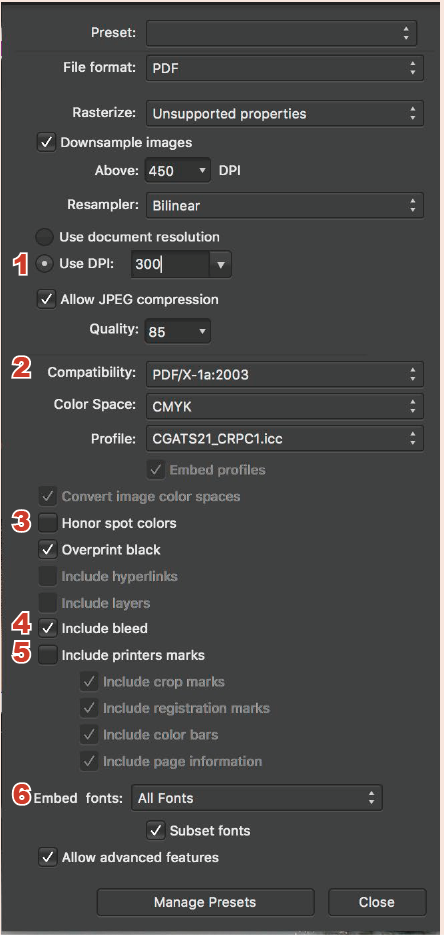Open the Quality 85 dropdown
Viewport: 444px width, 935px height.
click(x=178, y=332)
